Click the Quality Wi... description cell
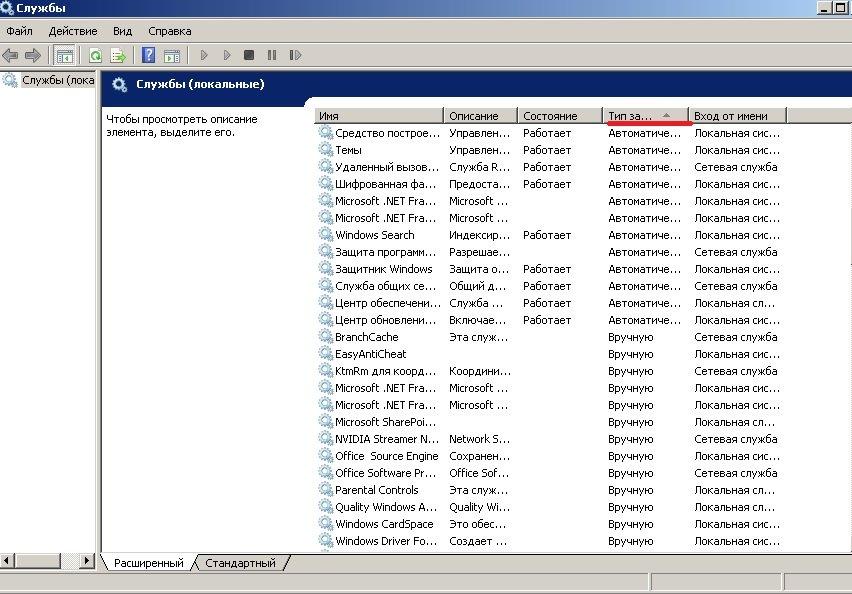The width and height of the screenshot is (852, 594). point(479,507)
